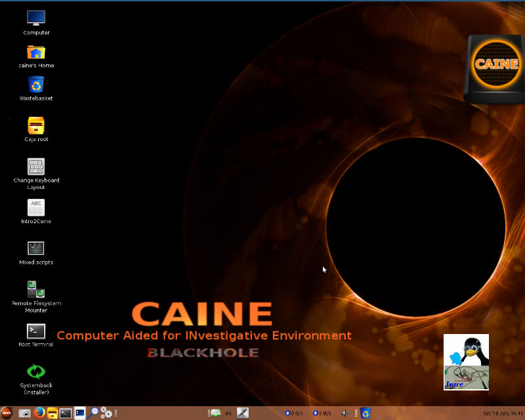
Task: Click the download speed 0 B/s indicator
Action: point(294,413)
